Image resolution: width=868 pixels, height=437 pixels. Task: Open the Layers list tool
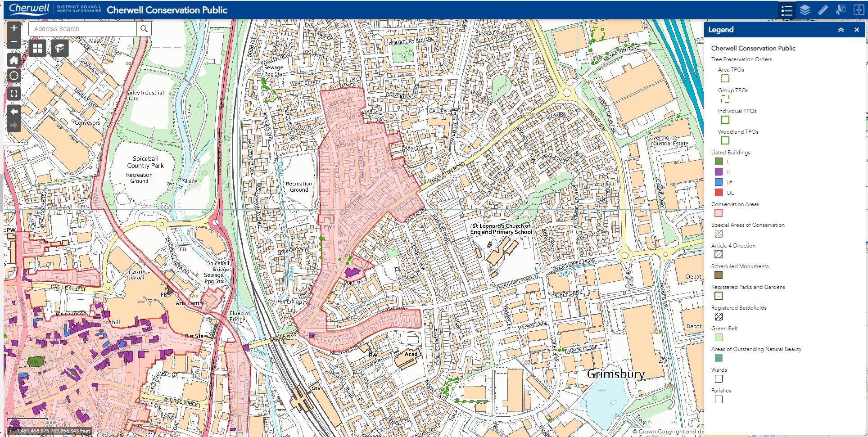(x=805, y=10)
